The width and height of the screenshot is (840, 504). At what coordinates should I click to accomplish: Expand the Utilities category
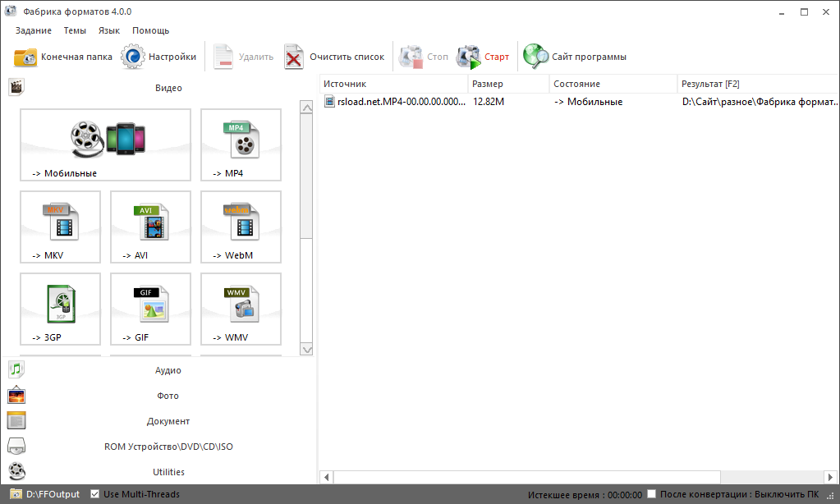[159, 472]
